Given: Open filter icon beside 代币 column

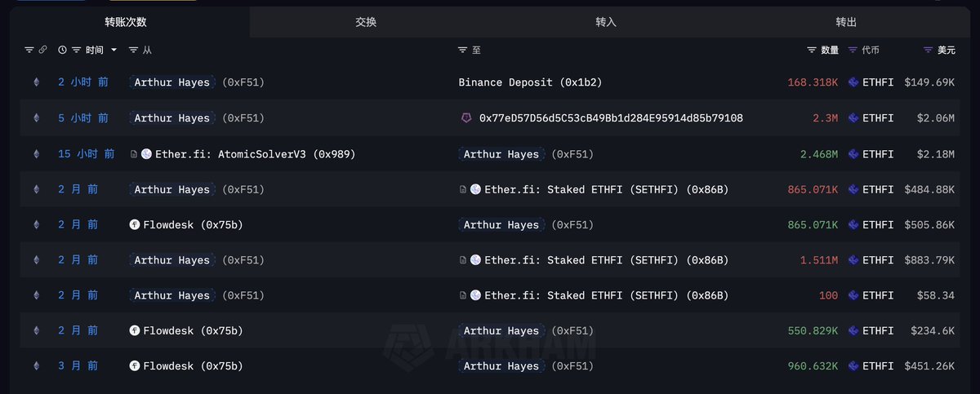Looking at the screenshot, I should pyautogui.click(x=853, y=51).
